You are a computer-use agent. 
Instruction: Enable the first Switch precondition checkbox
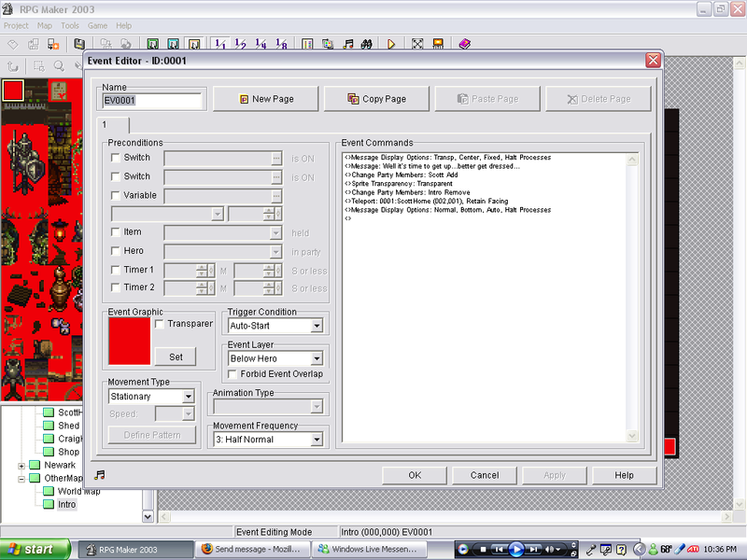click(x=115, y=158)
